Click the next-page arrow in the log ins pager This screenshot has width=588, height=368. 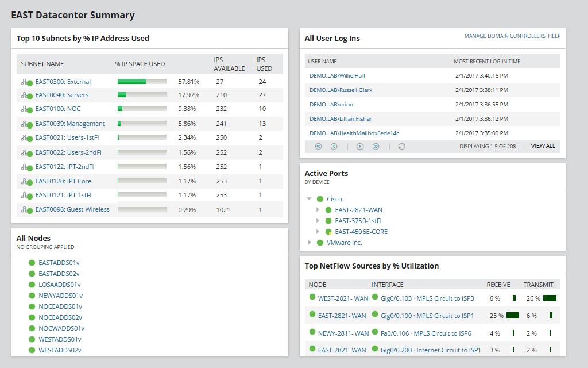point(359,147)
